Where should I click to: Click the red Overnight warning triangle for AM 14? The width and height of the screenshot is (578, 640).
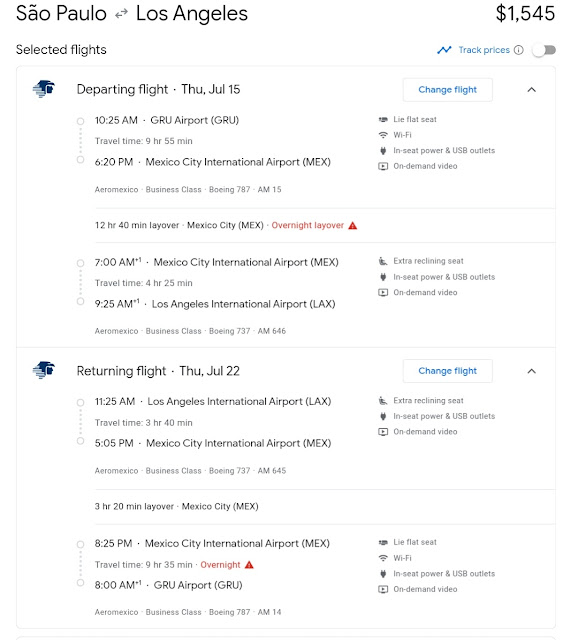tap(249, 564)
